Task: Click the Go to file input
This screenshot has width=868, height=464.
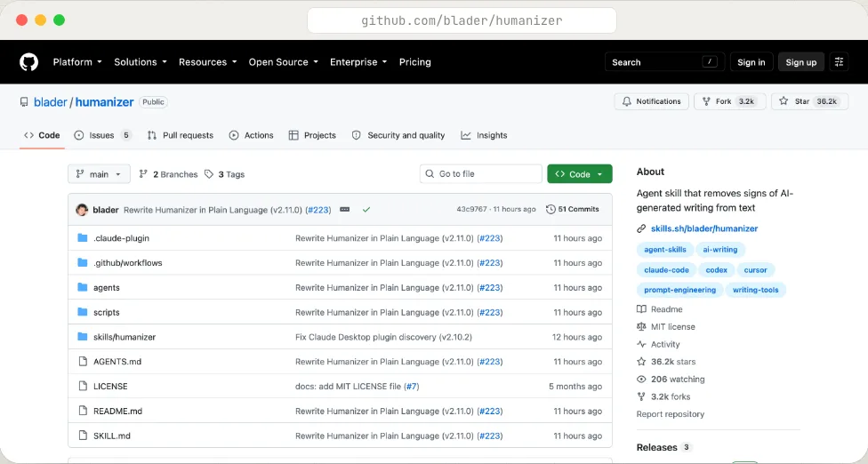Action: [480, 173]
